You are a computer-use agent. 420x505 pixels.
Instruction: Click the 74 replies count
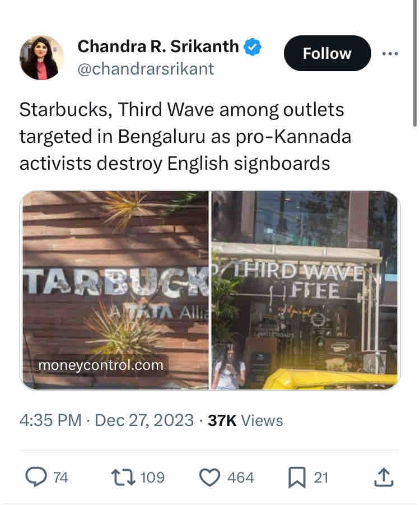60,478
